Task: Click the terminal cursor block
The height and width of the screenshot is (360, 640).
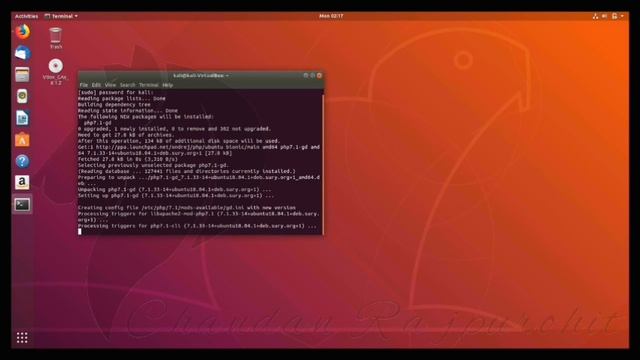Action: (x=80, y=231)
